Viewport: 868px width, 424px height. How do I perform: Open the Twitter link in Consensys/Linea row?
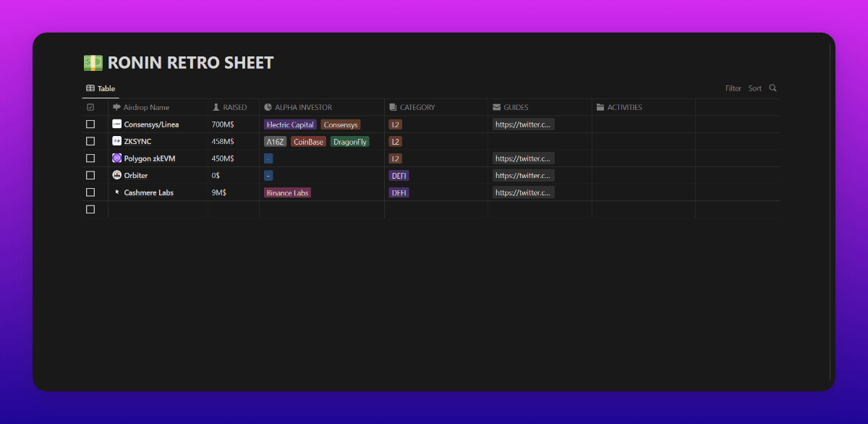(524, 124)
